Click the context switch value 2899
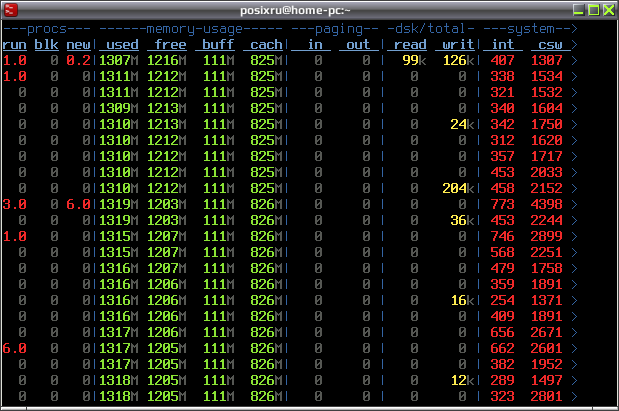This screenshot has width=619, height=411. click(x=547, y=236)
